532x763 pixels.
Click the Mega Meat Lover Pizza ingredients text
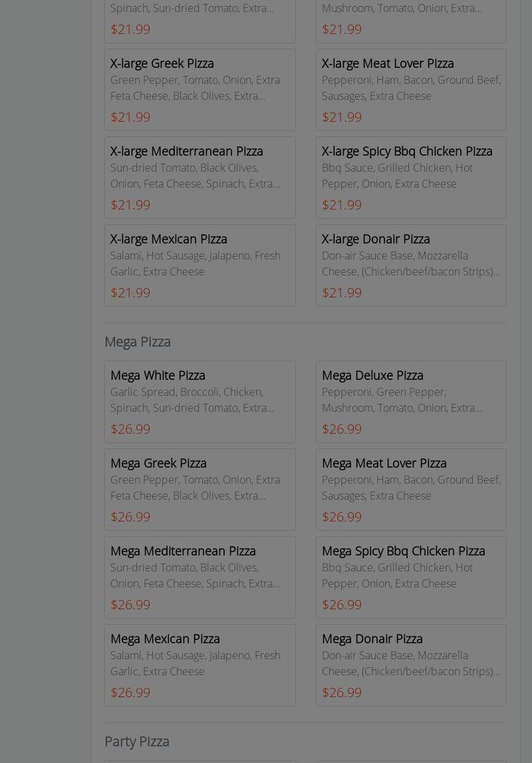411,488
